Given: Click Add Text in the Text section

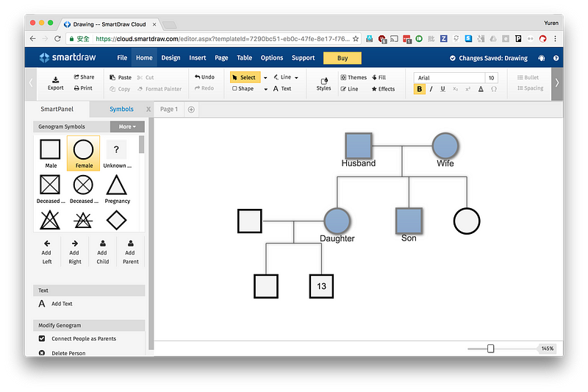Looking at the screenshot, I should pyautogui.click(x=62, y=304).
